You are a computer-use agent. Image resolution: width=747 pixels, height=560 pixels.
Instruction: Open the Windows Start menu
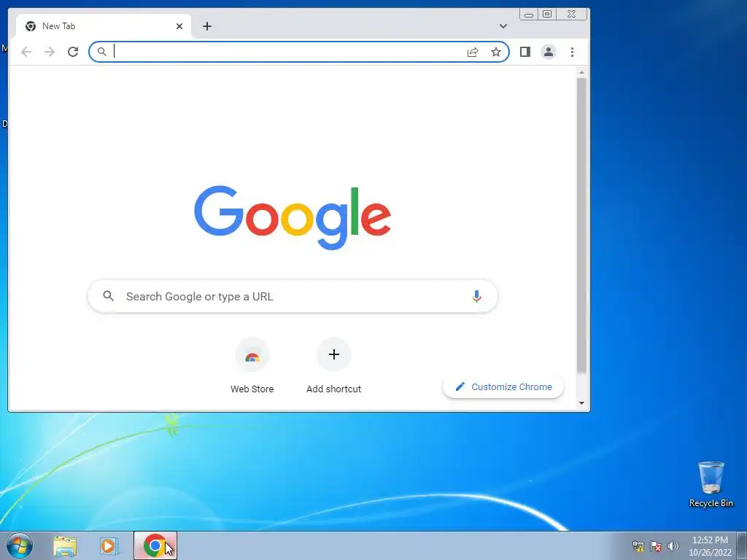tap(20, 545)
